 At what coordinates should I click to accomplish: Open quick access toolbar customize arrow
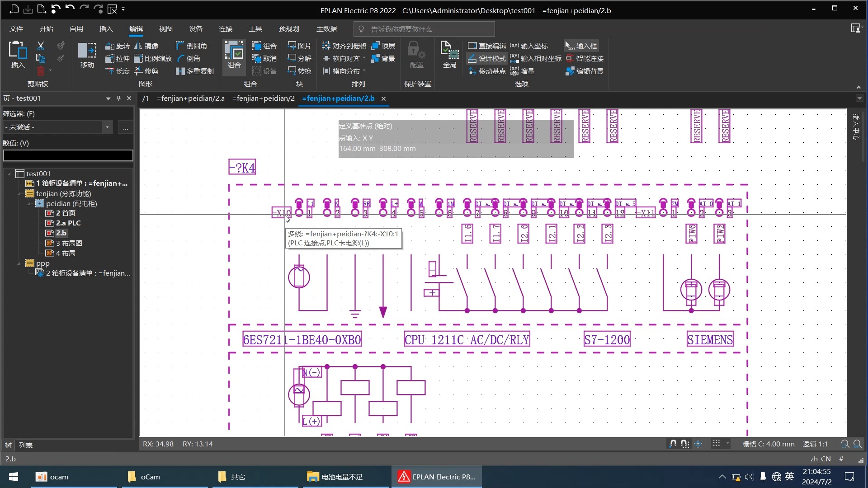click(123, 9)
